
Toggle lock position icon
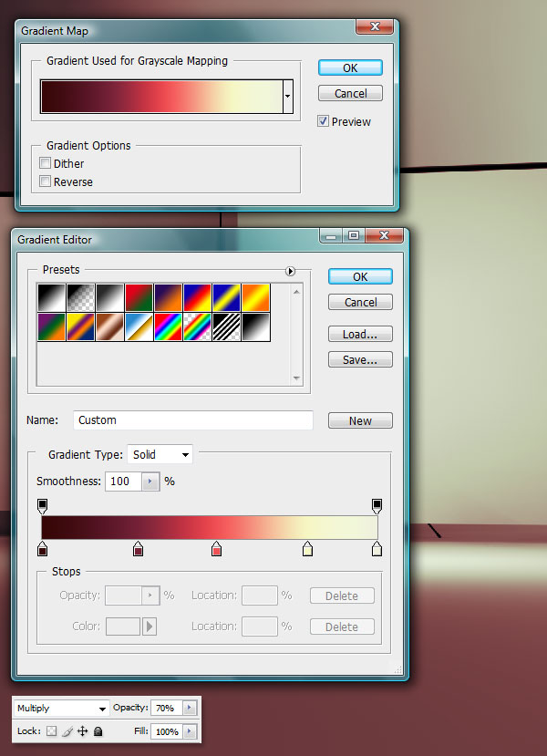82,731
